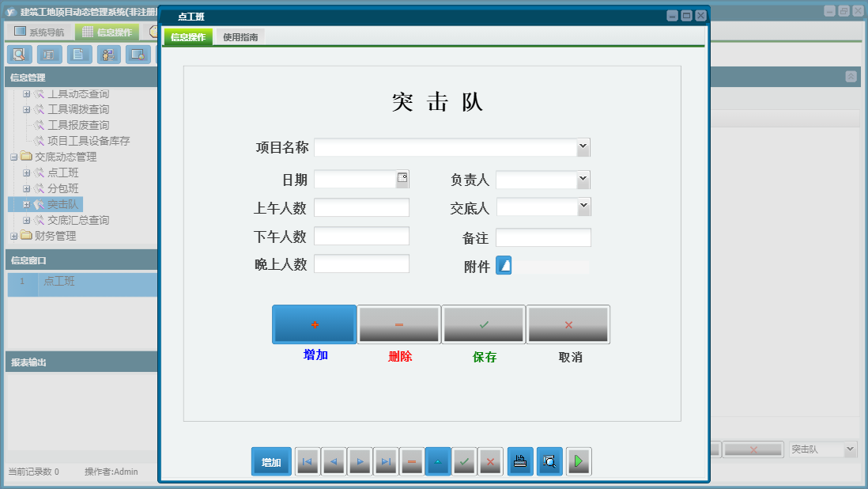
Task: Open the document icon on the toolbar
Action: pyautogui.click(x=78, y=55)
